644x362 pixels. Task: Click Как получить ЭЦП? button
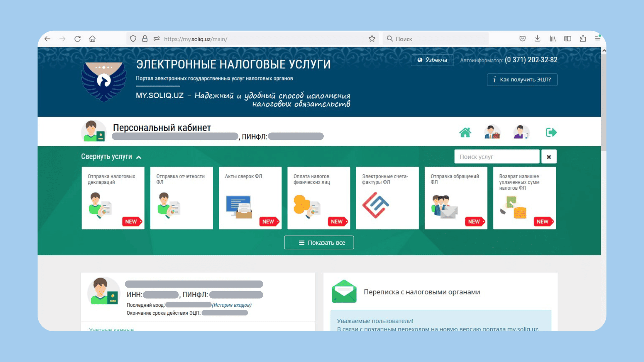tap(522, 80)
